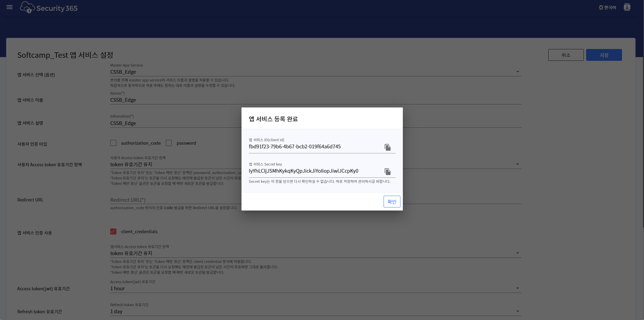This screenshot has height=320, width=644.
Task: Open the hamburger navigation menu
Action: pos(9,7)
